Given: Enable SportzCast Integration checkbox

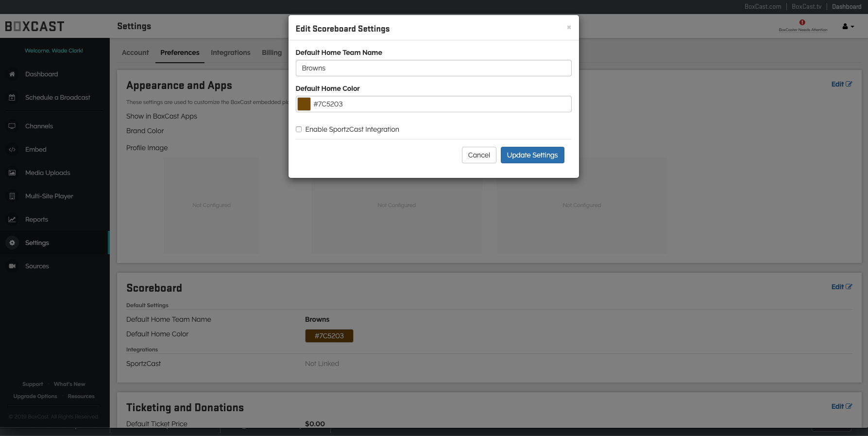Looking at the screenshot, I should (299, 129).
